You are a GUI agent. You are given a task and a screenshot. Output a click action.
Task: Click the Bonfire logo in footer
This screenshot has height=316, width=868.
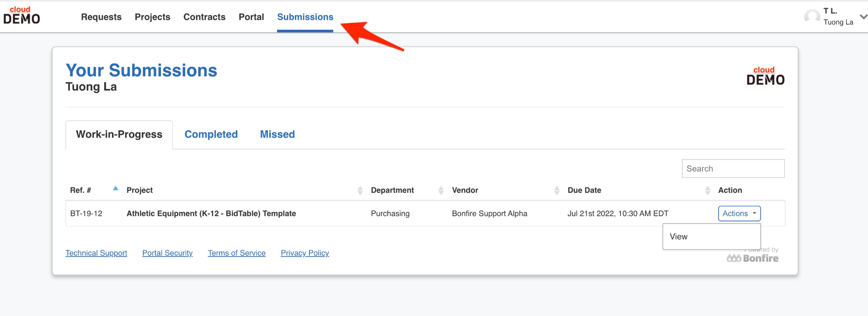[752, 258]
